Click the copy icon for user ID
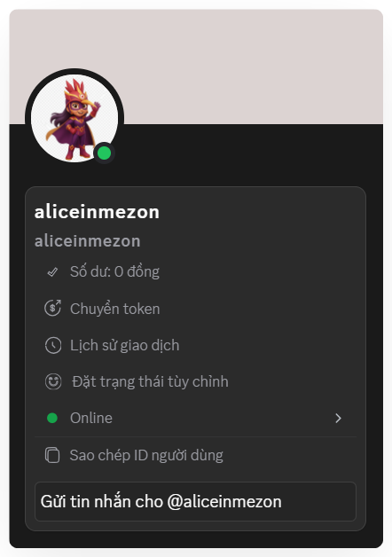 pos(52,455)
